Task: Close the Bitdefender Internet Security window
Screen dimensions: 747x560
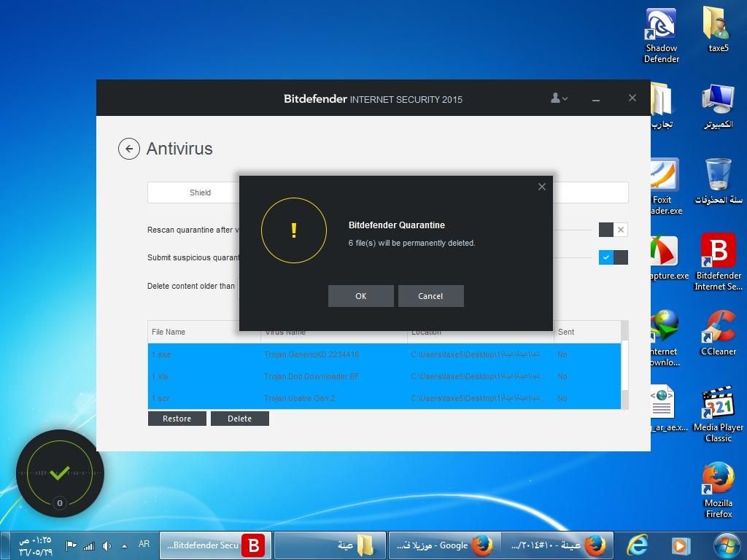Action: [x=632, y=98]
